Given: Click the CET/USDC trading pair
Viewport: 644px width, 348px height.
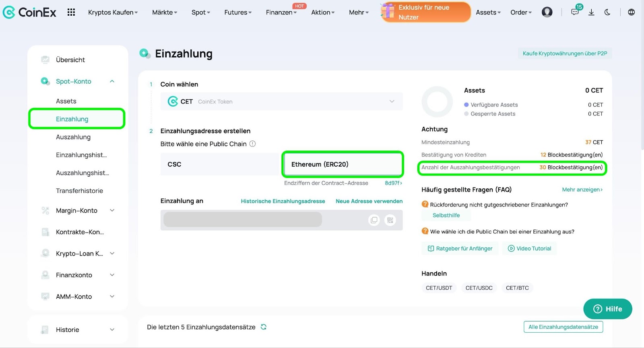Looking at the screenshot, I should [x=479, y=288].
